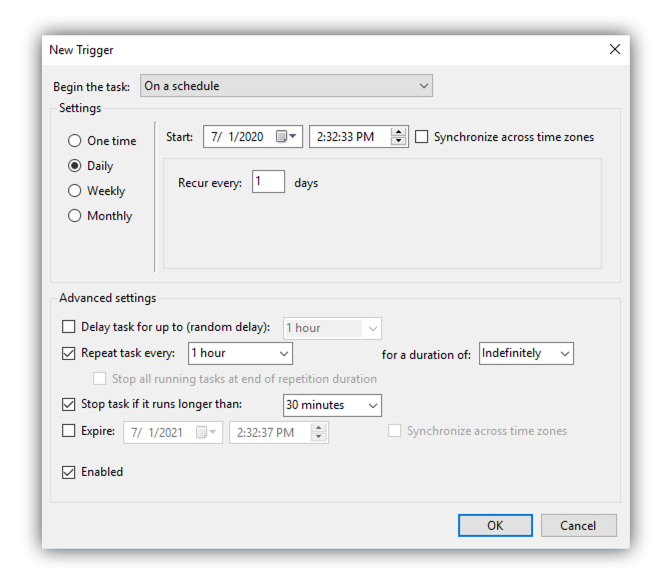The image size is (669, 586).
Task: Close the New Trigger dialog
Action: pos(615,50)
